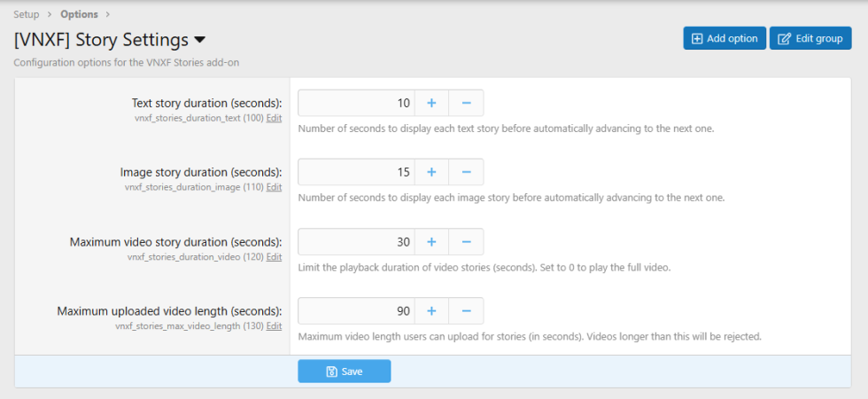Decrease maximum uploaded video length minus button
The width and height of the screenshot is (868, 399).
coord(466,310)
